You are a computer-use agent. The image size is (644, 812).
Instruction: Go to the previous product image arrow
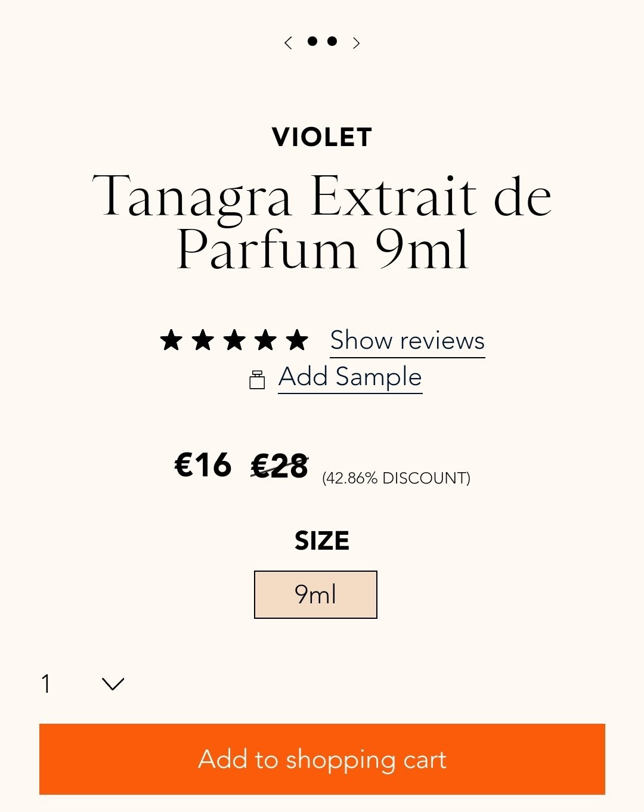289,42
